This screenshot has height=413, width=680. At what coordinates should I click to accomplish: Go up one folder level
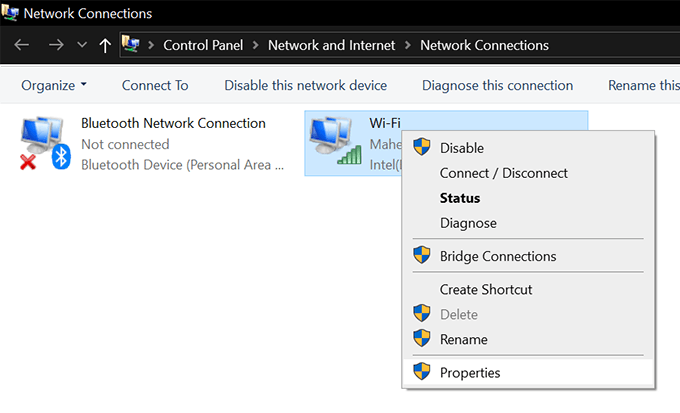[105, 45]
